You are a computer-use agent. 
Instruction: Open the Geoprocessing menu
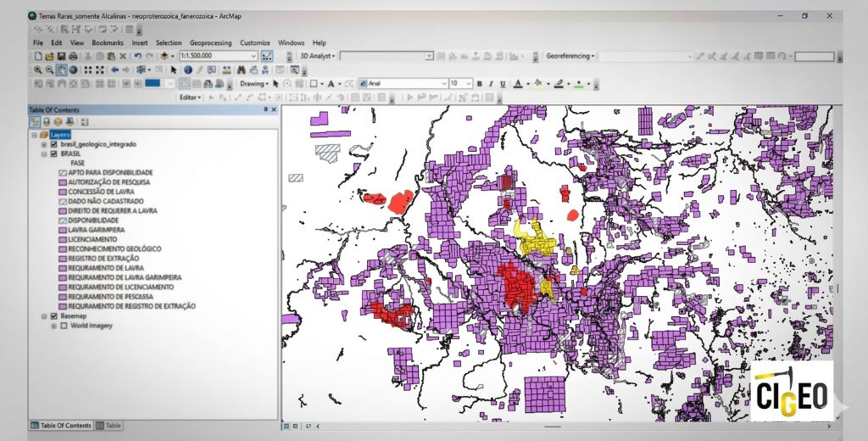coord(211,42)
